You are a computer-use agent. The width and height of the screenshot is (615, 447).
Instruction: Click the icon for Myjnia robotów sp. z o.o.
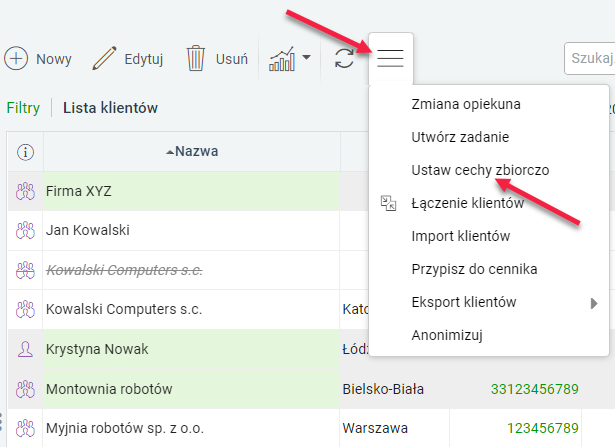[x=25, y=428]
